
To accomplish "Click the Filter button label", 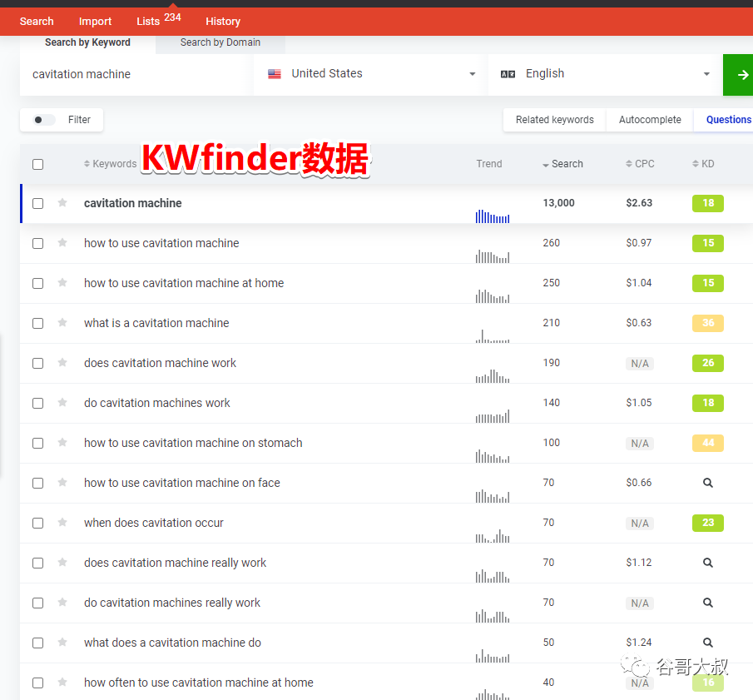I will pyautogui.click(x=79, y=120).
